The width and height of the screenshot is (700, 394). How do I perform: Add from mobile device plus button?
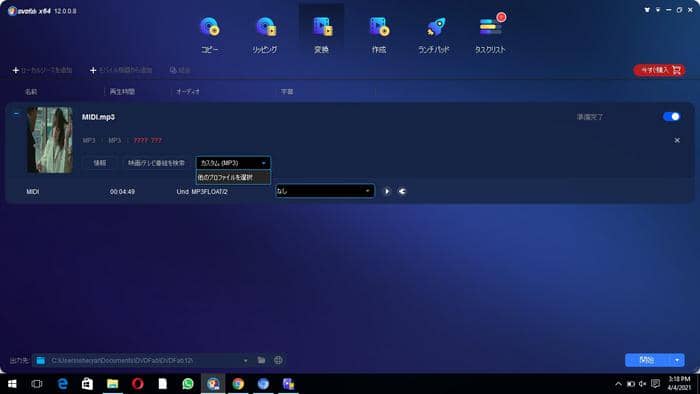pyautogui.click(x=121, y=70)
